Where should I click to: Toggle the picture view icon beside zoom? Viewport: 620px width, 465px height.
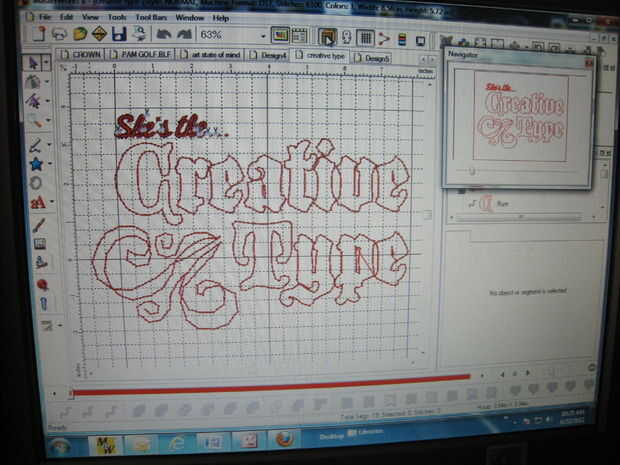(280, 36)
